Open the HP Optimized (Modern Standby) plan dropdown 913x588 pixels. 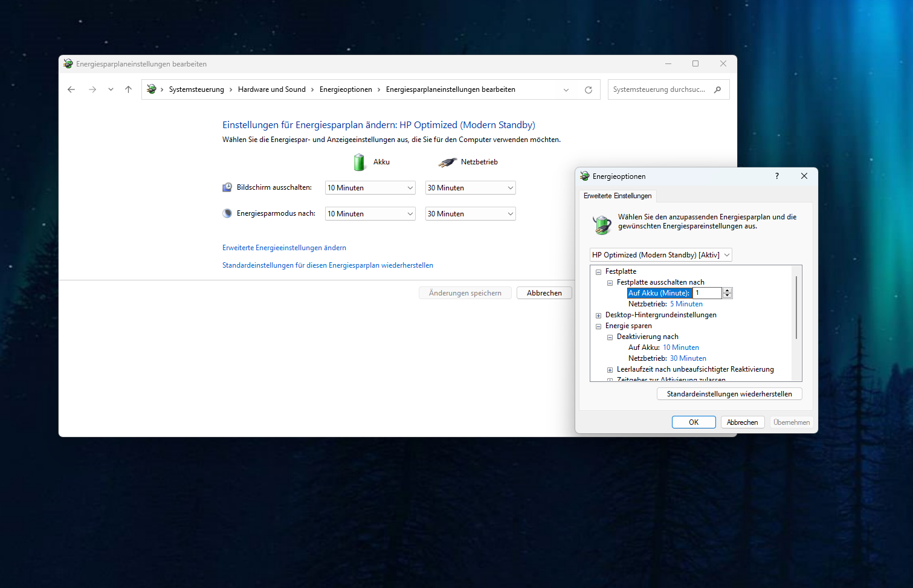coord(661,255)
